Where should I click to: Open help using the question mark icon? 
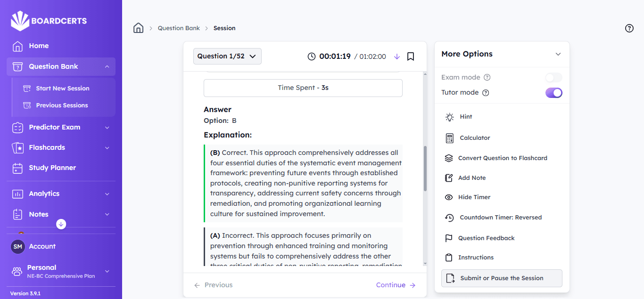click(629, 28)
